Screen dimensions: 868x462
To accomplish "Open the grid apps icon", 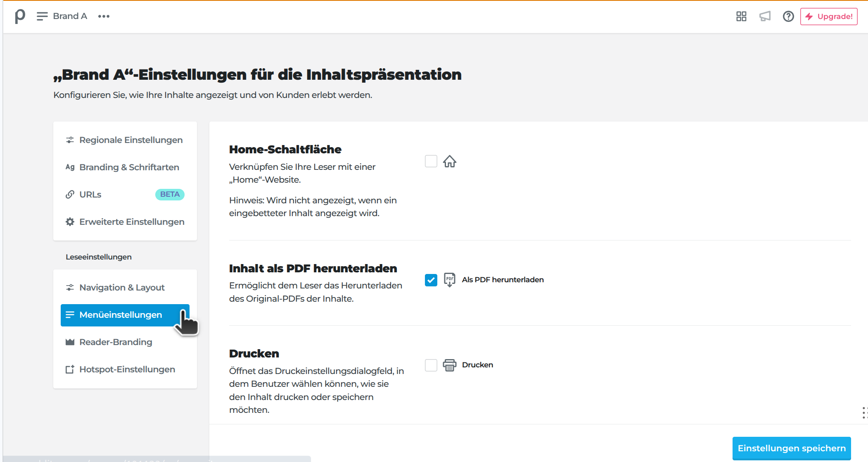I will 741,17.
